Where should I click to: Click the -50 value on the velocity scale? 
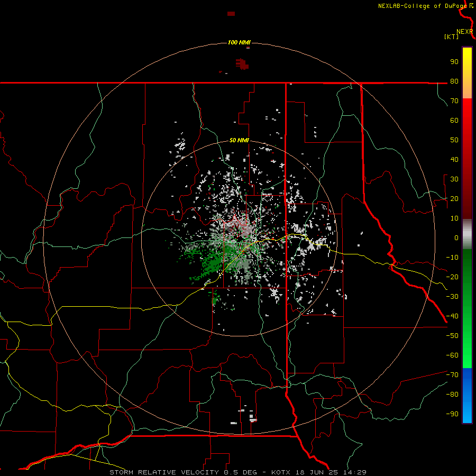point(452,335)
